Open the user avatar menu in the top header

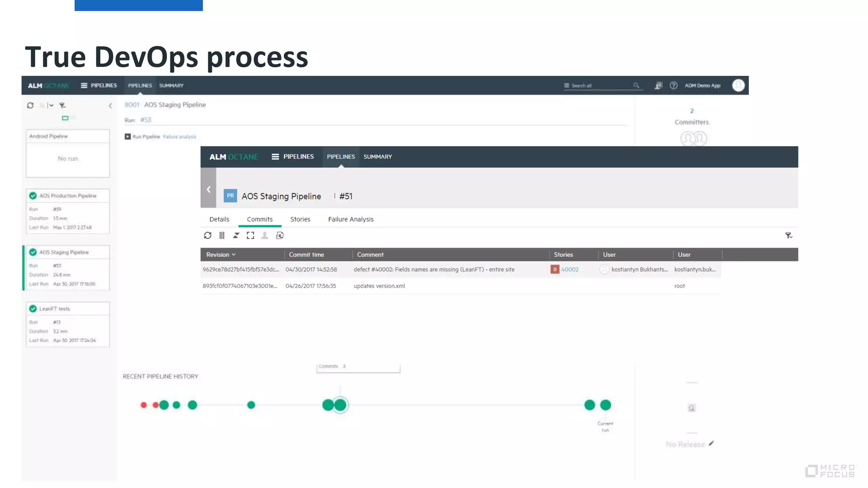pos(738,86)
